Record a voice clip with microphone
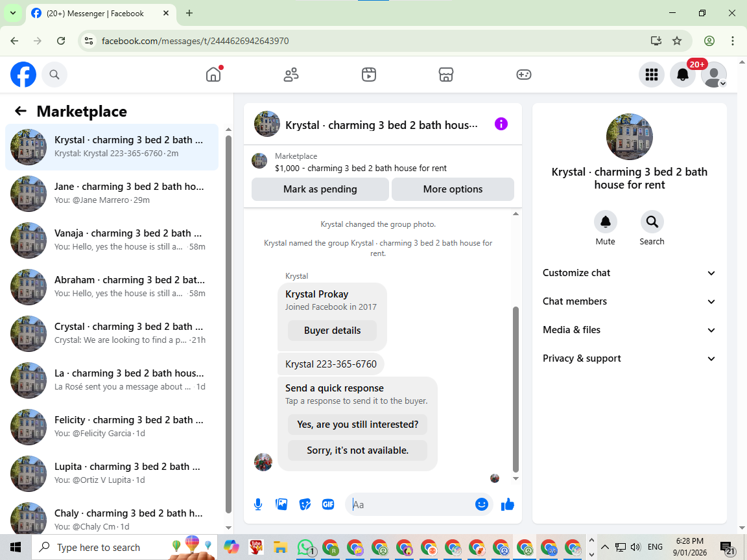The image size is (747, 560). 258,504
